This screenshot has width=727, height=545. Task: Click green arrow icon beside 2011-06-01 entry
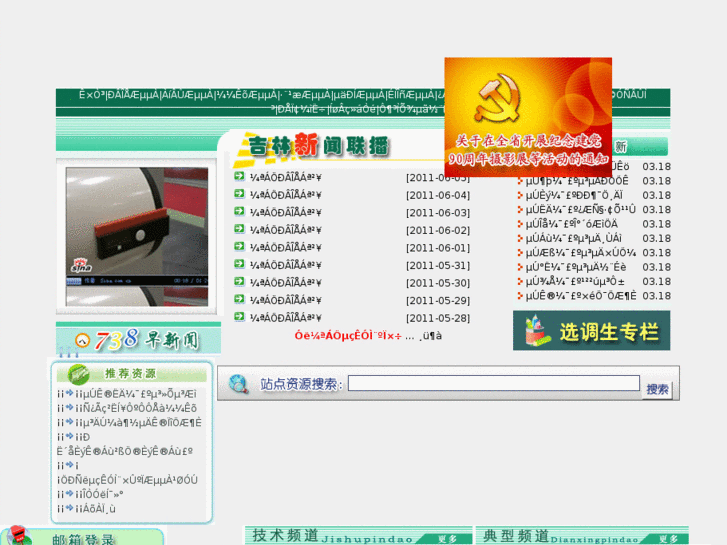(x=239, y=246)
